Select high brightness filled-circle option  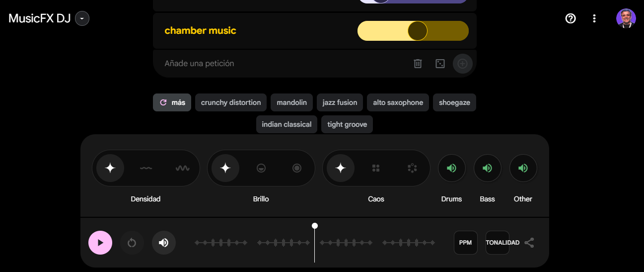click(x=297, y=168)
